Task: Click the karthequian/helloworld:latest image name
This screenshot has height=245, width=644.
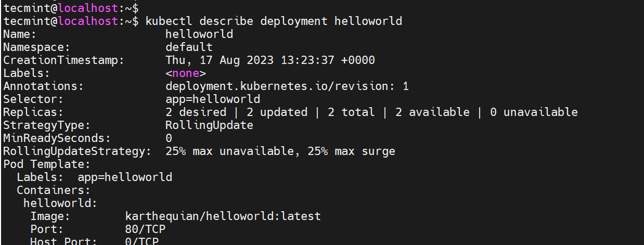Action: tap(223, 216)
